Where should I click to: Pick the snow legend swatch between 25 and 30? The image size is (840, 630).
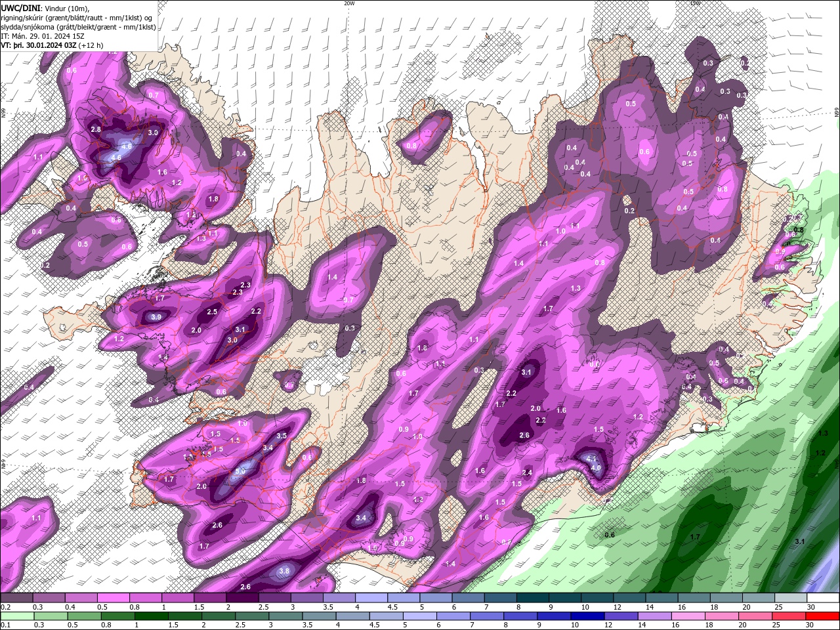tap(791, 598)
